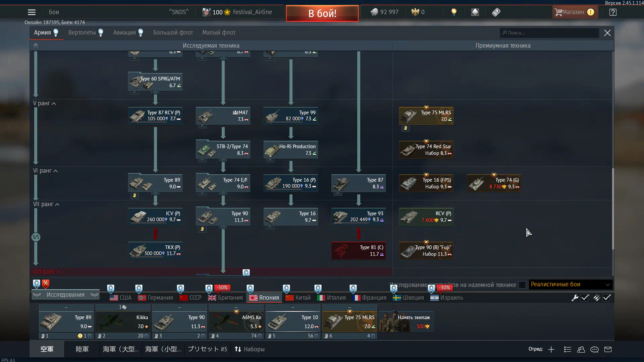Screen dimensions: 644x362
Task: Click the research points bulb below the tree
Action: pos(37,284)
